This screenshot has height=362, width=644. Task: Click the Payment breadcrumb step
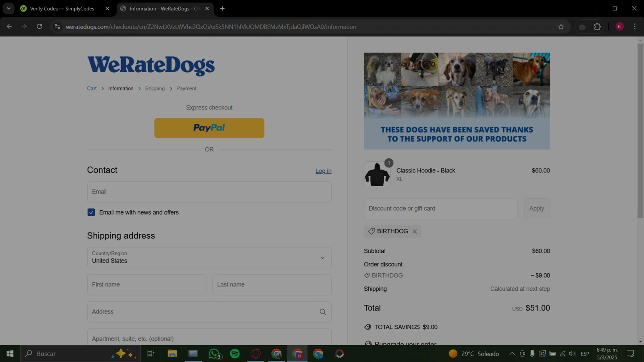point(186,88)
